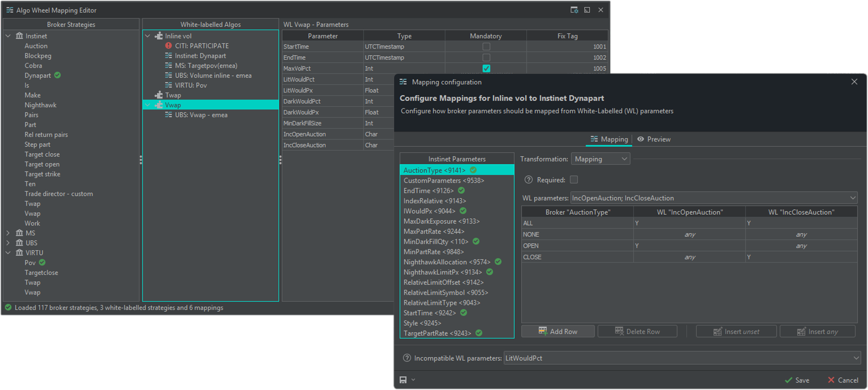
Task: Click mapping icon beside UBS: Vwap - emea
Action: [169, 115]
